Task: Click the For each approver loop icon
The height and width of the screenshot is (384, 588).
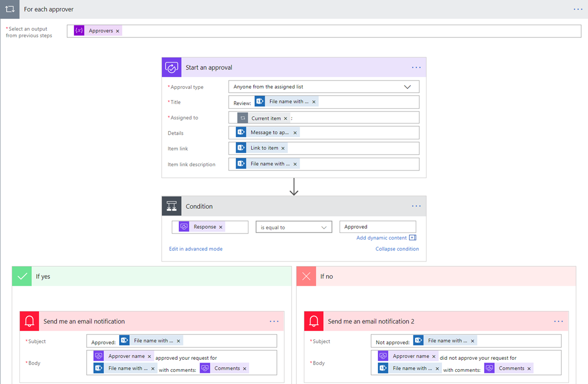Action: [x=9, y=9]
